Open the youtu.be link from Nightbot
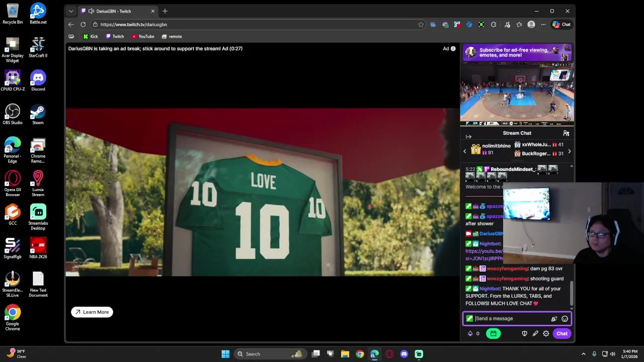 click(484, 254)
